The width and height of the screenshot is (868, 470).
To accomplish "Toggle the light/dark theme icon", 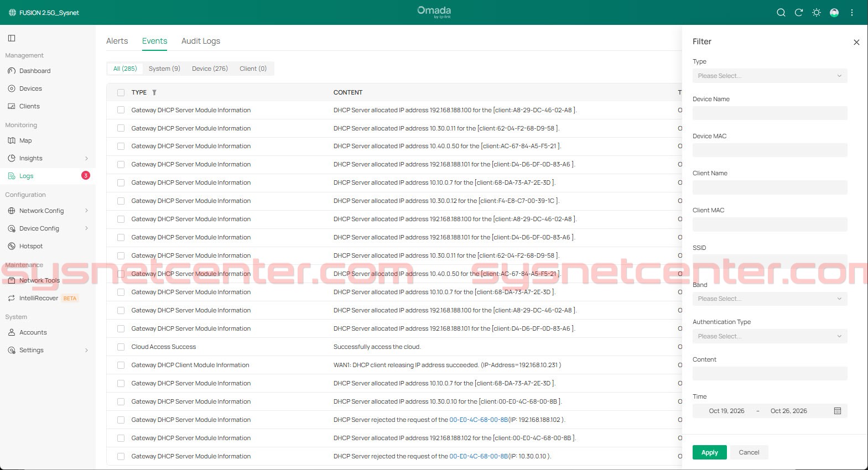I will click(816, 13).
